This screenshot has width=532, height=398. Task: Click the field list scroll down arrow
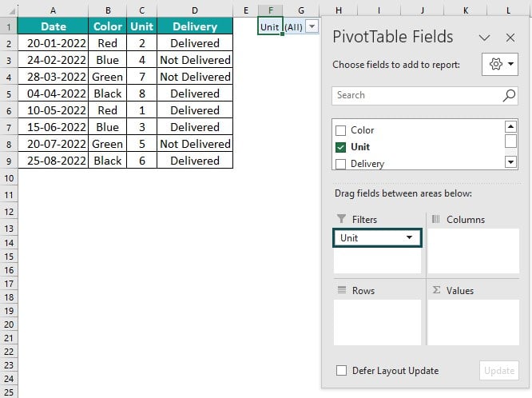510,162
